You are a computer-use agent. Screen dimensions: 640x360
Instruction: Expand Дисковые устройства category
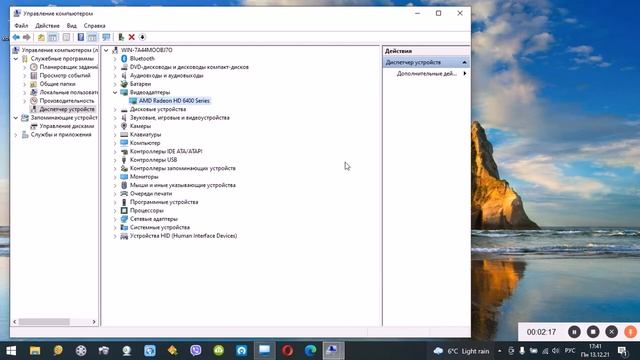point(115,109)
